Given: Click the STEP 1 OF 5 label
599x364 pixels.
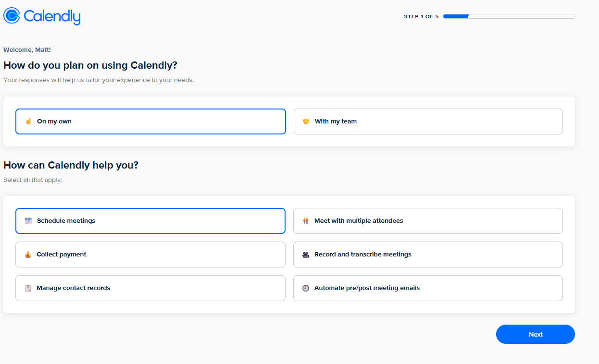Looking at the screenshot, I should pos(421,16).
